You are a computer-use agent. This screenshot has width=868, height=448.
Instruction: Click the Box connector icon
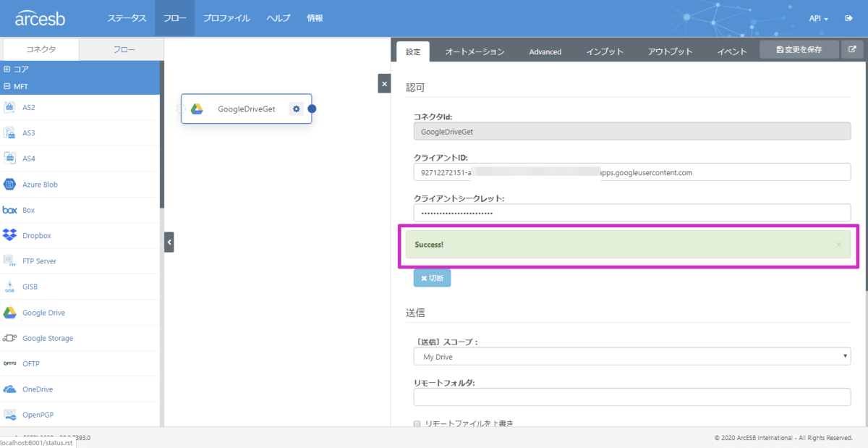pos(10,210)
